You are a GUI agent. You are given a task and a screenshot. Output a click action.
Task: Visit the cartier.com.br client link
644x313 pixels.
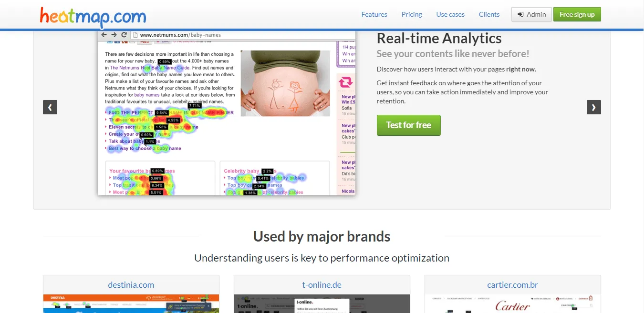pos(513,285)
